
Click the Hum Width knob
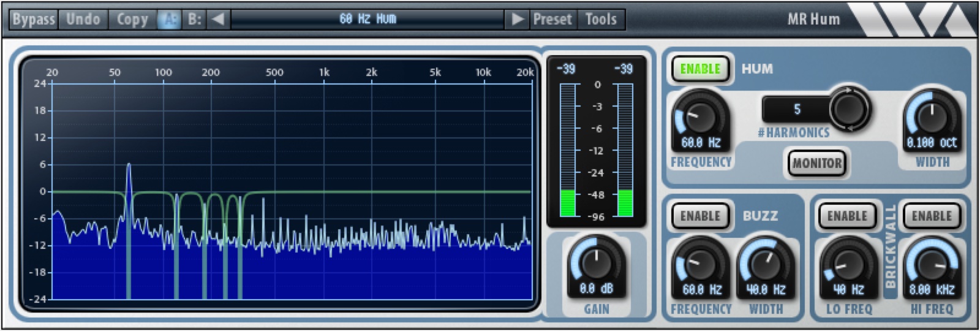(x=930, y=114)
